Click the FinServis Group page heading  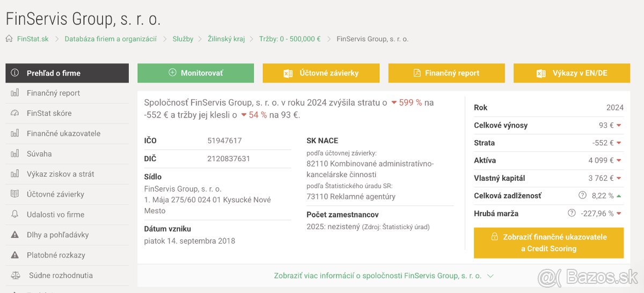(x=83, y=19)
